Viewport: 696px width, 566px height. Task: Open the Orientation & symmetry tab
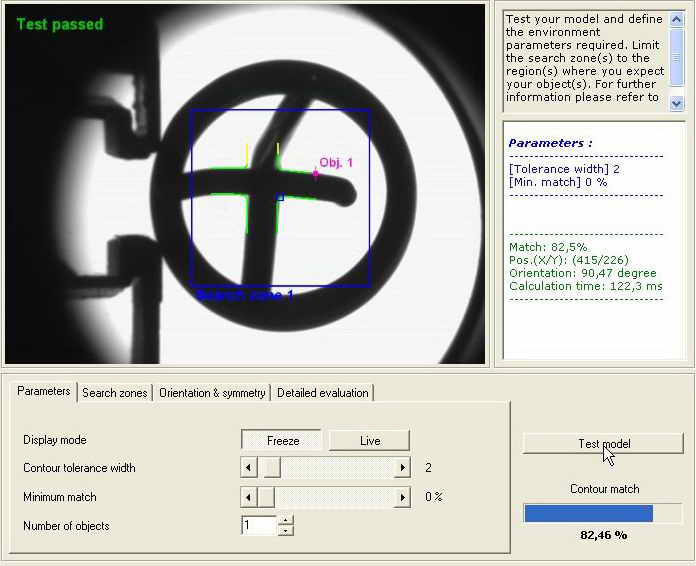[x=212, y=393]
